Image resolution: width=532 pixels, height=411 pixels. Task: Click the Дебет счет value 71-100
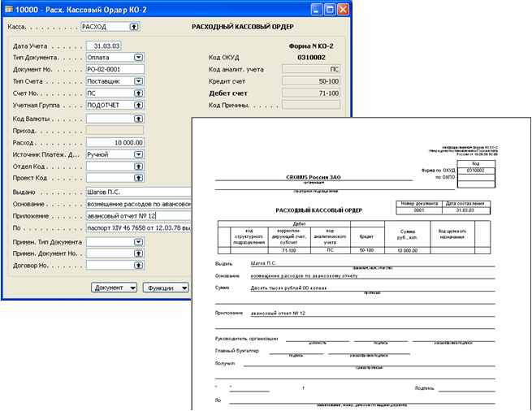(311, 93)
